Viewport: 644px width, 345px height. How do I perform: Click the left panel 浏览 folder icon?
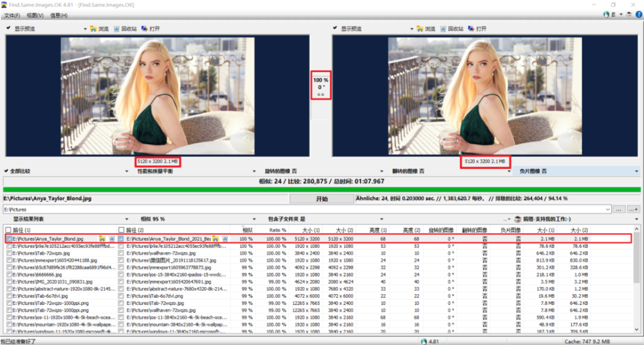pyautogui.click(x=94, y=29)
